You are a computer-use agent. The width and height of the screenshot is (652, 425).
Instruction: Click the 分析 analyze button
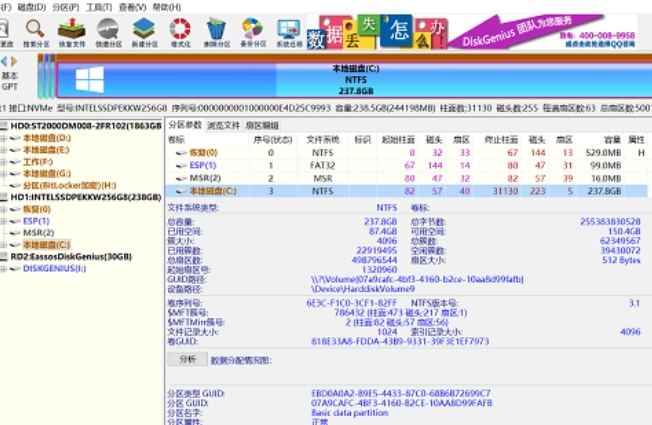pos(188,359)
